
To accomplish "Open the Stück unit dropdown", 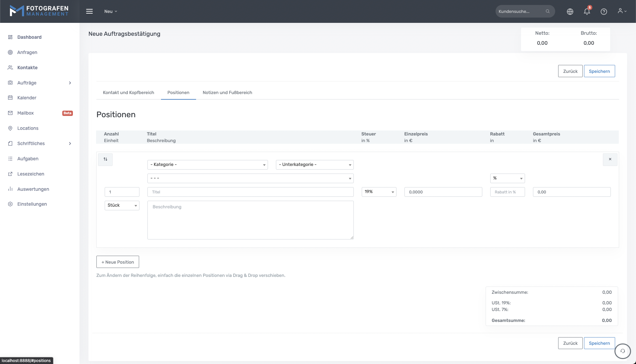I will click(122, 205).
